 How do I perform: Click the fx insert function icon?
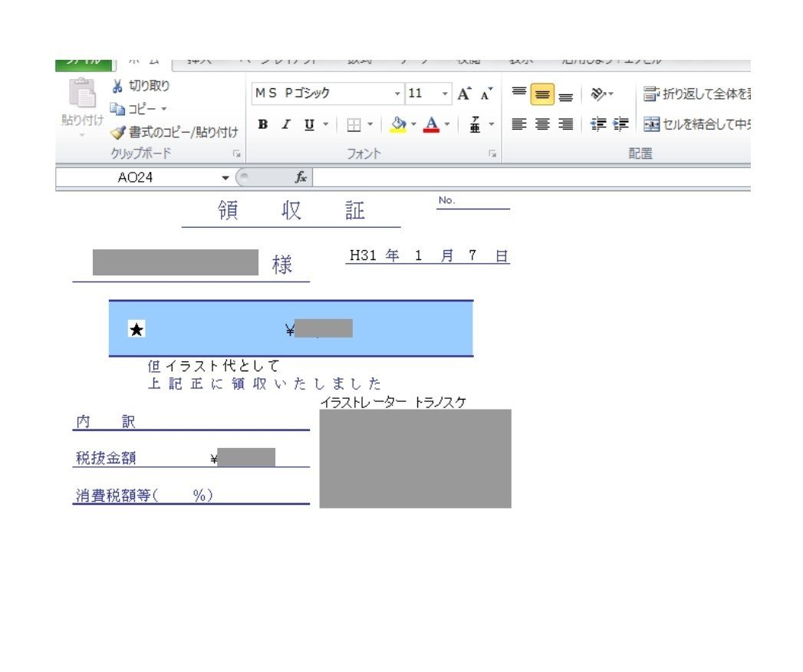point(301,177)
